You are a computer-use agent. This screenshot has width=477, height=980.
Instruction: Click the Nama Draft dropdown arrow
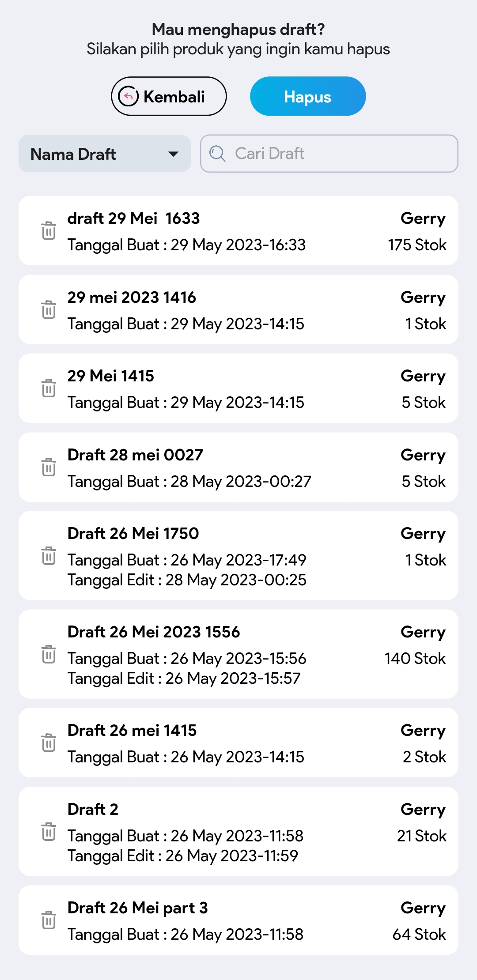pyautogui.click(x=174, y=154)
